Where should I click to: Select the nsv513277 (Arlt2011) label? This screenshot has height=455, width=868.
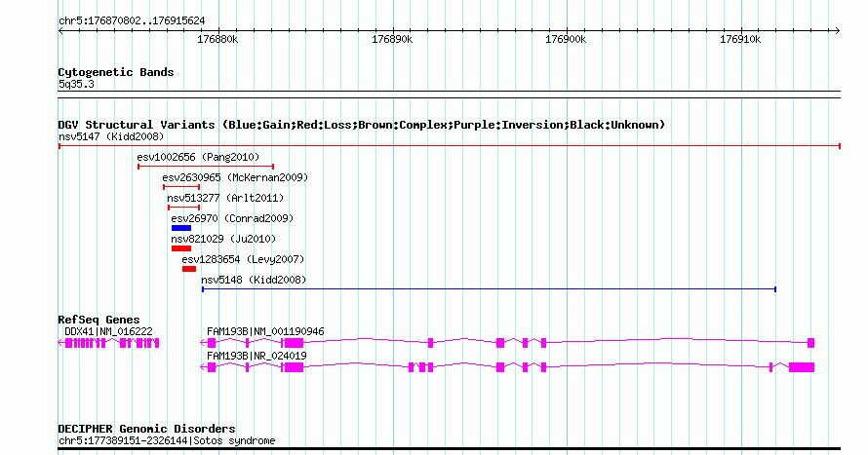(225, 199)
